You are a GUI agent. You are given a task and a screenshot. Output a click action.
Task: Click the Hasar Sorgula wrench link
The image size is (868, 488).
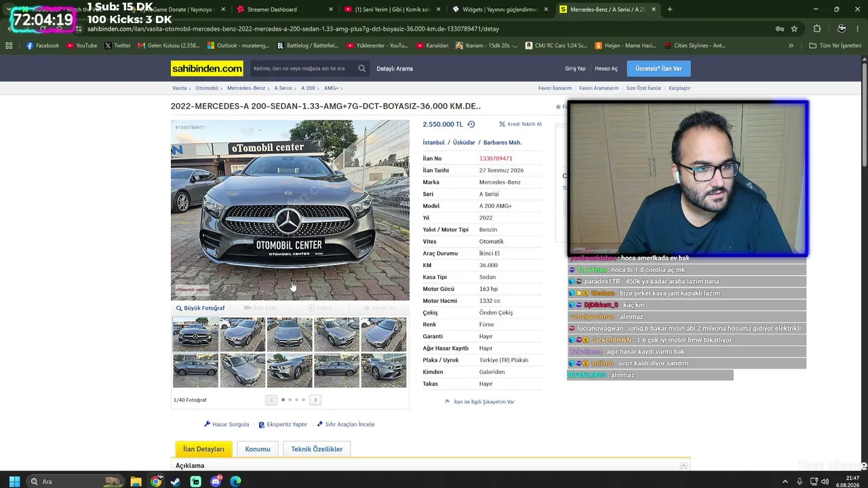click(226, 424)
